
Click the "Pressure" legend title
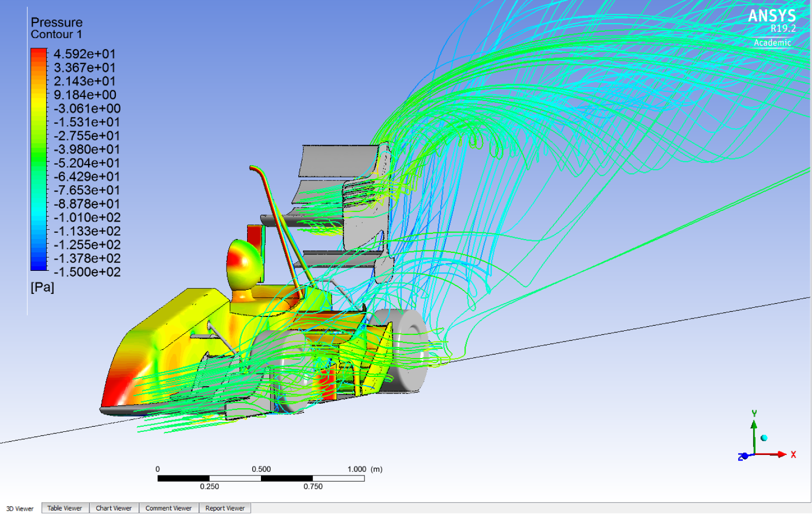(x=56, y=22)
